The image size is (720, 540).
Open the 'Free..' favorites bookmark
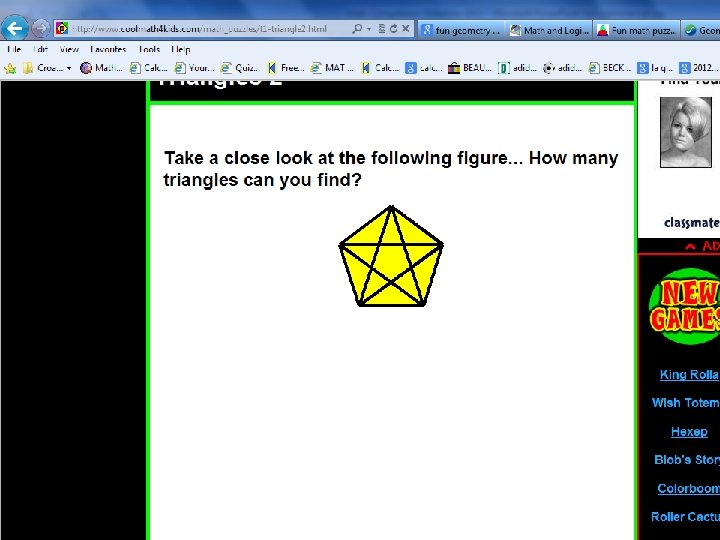click(285, 68)
